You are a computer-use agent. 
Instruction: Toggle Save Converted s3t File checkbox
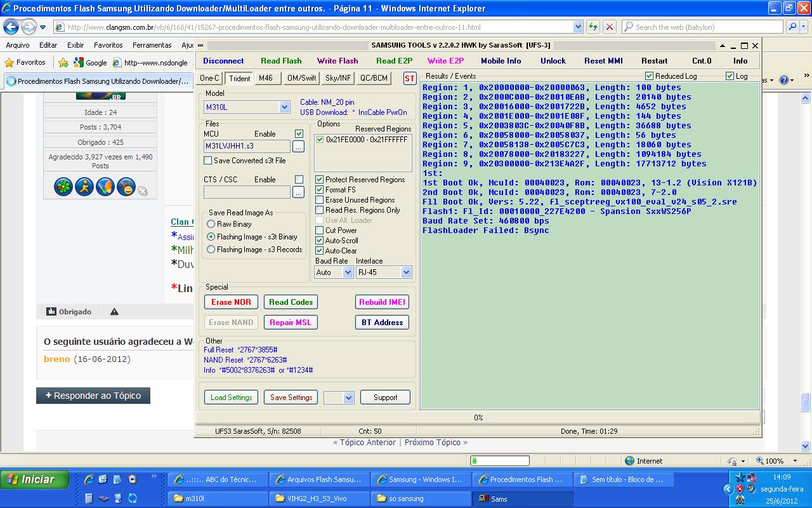pyautogui.click(x=207, y=161)
